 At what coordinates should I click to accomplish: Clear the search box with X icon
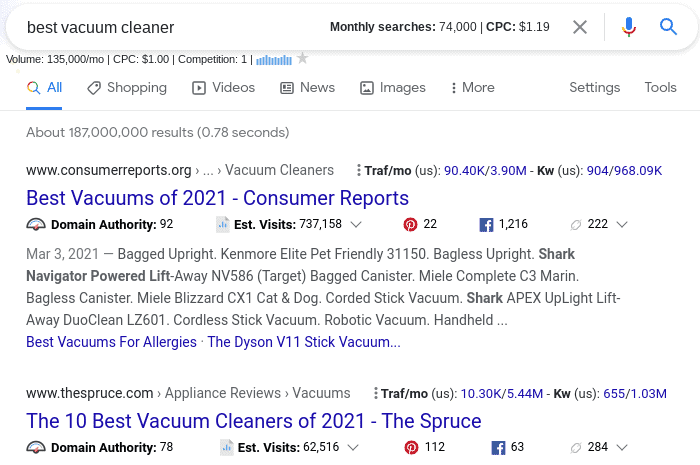click(x=580, y=27)
